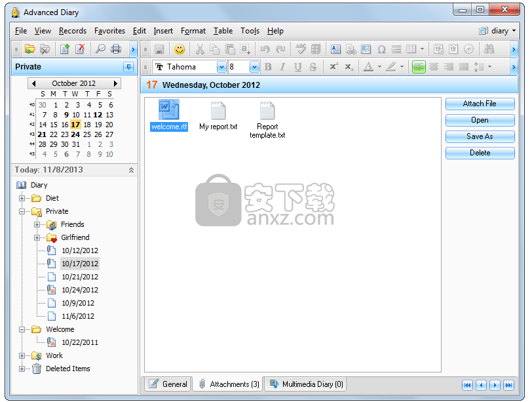This screenshot has height=402, width=532.
Task: Toggle strikethrough formatting
Action: 313,67
